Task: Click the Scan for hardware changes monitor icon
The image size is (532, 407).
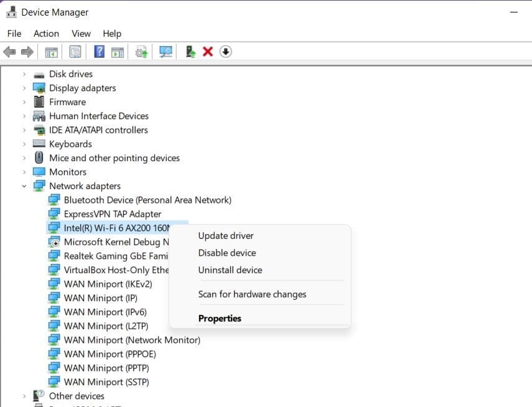Action: pos(166,52)
